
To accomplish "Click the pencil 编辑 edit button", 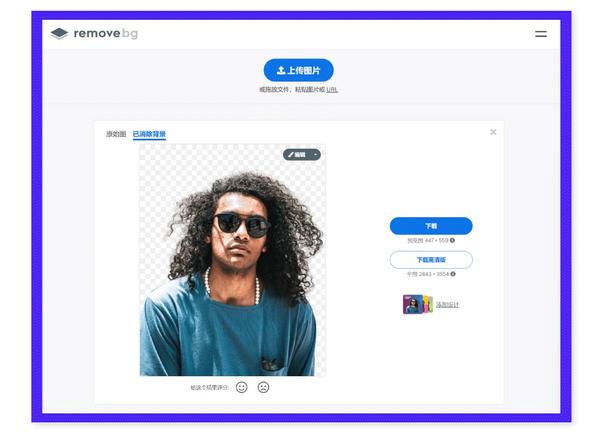I will pyautogui.click(x=297, y=155).
